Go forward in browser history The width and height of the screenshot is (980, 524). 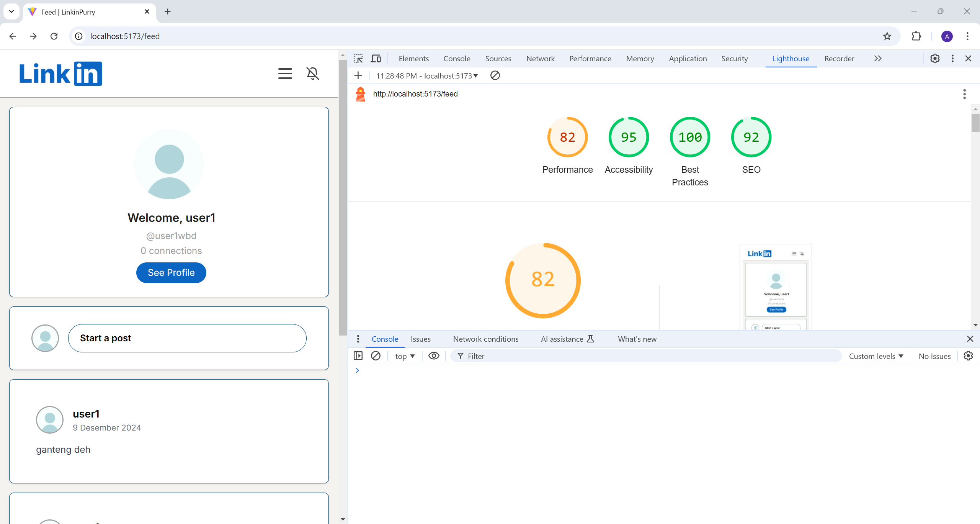tap(33, 36)
